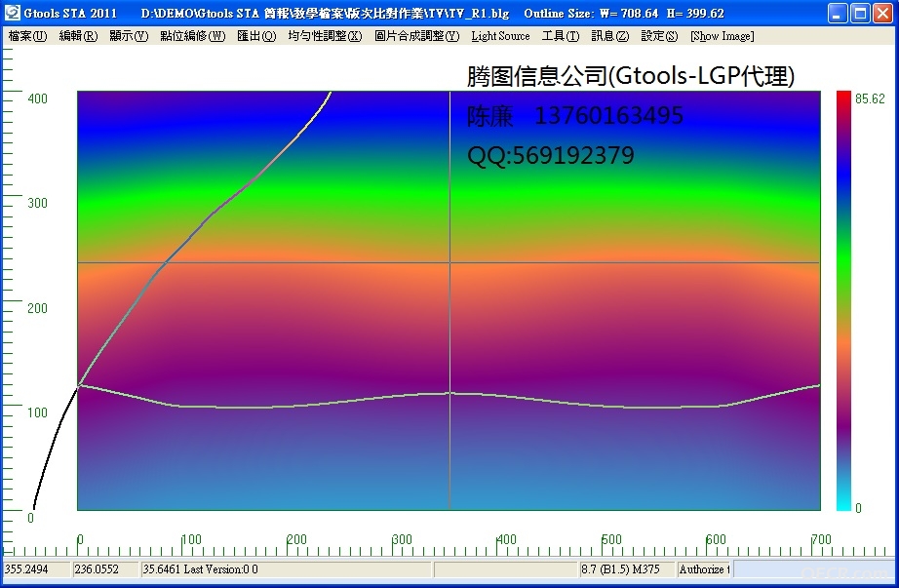Open the 設定(S) settings menu

[659, 36]
